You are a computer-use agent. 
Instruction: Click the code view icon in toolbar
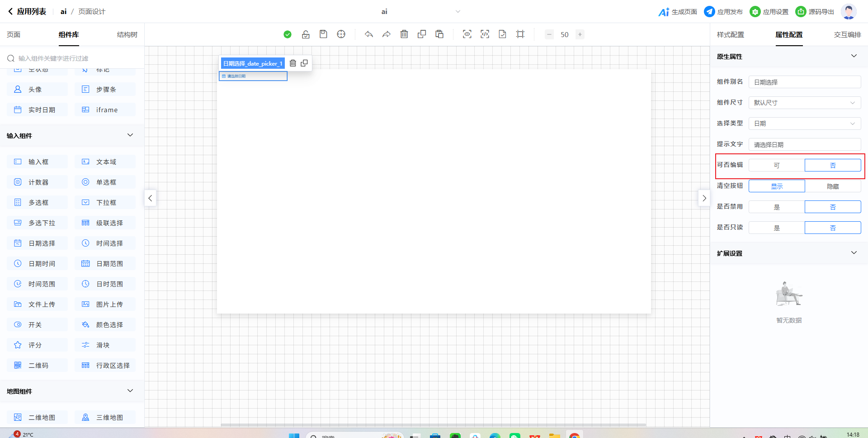click(x=485, y=34)
